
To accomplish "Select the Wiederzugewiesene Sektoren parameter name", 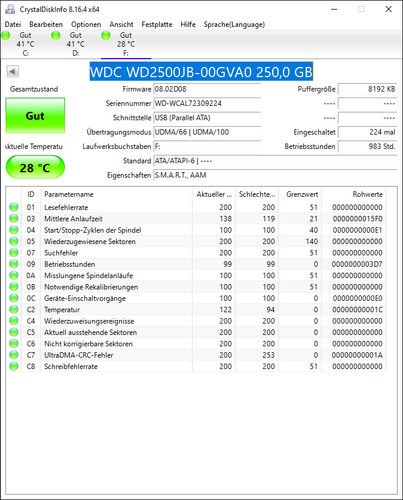I will point(90,241).
